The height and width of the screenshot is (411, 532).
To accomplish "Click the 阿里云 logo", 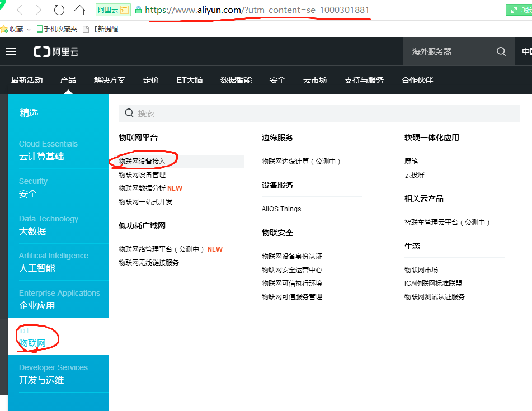I will tap(56, 52).
